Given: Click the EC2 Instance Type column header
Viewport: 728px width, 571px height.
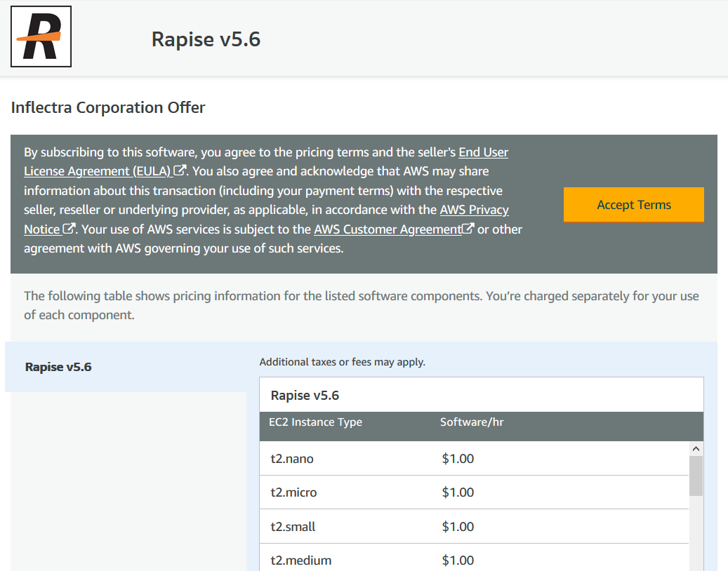Looking at the screenshot, I should click(x=316, y=422).
